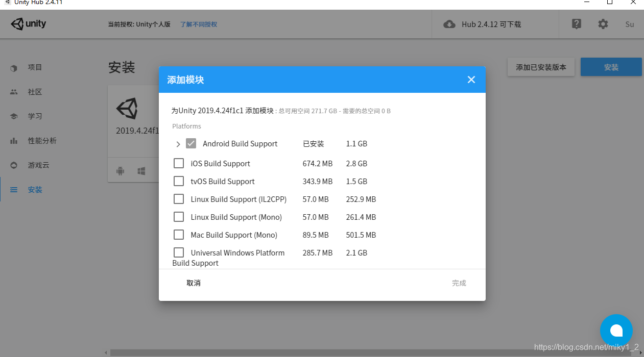Image resolution: width=644 pixels, height=357 pixels.
Task: Click the cloud download icon for Hub 2.4.12
Action: click(x=449, y=24)
